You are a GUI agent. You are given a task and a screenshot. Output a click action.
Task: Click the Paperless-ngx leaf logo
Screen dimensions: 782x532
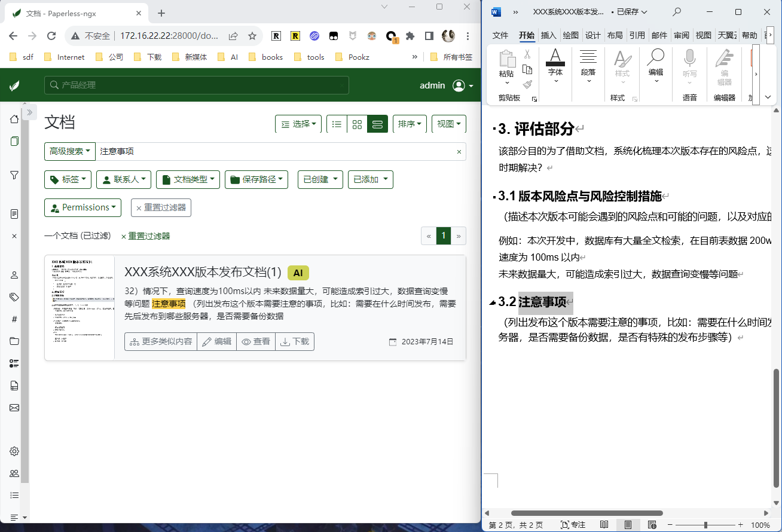click(x=14, y=85)
